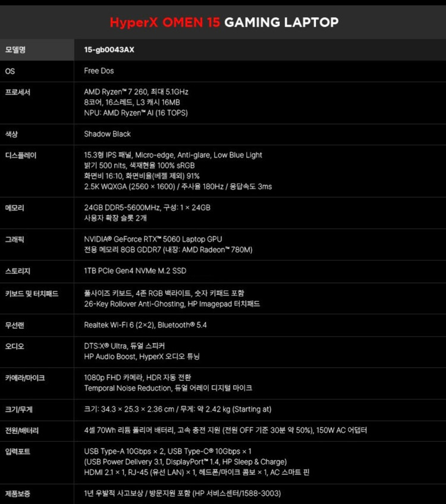Select NVIDIA GeForce RTX 5060 line
446x504 pixels.
coord(153,239)
